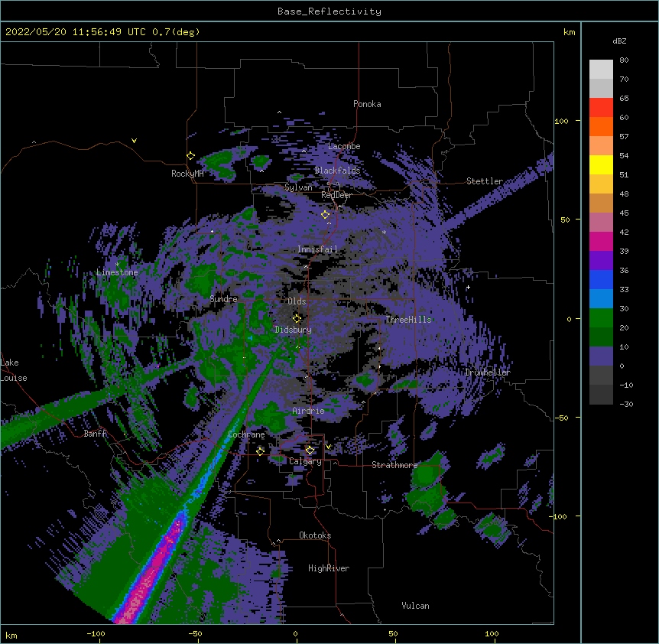
Task: Click the Innisfail city label
Action: click(x=317, y=249)
